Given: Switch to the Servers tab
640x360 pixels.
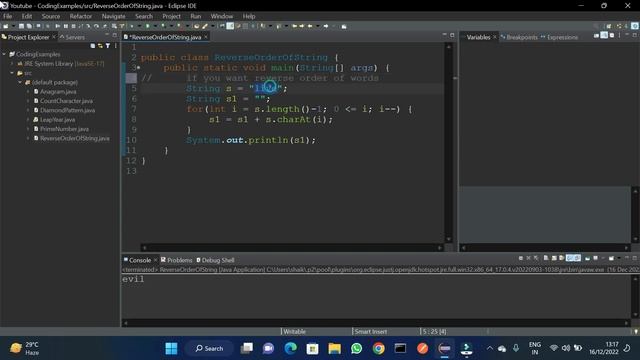Looking at the screenshot, I should [x=72, y=37].
